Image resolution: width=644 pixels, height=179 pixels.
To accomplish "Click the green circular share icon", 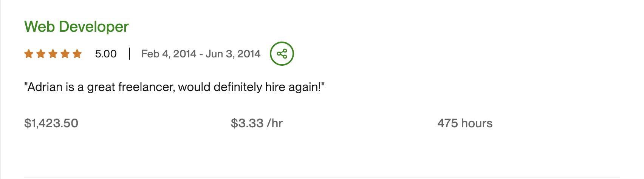I will pos(282,54).
